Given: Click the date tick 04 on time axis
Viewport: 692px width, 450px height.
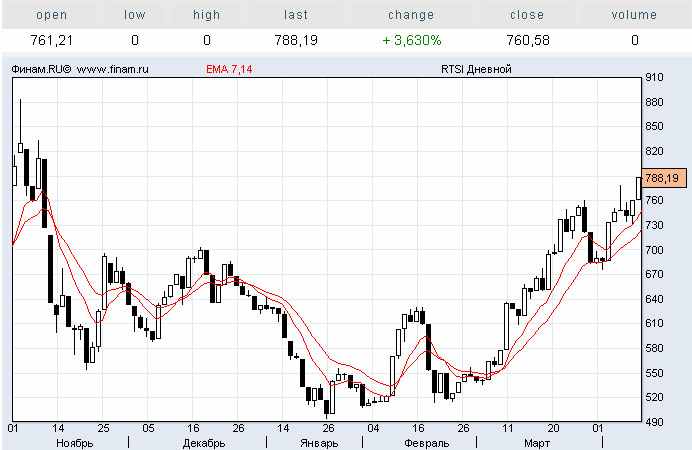Looking at the screenshot, I should (x=373, y=428).
